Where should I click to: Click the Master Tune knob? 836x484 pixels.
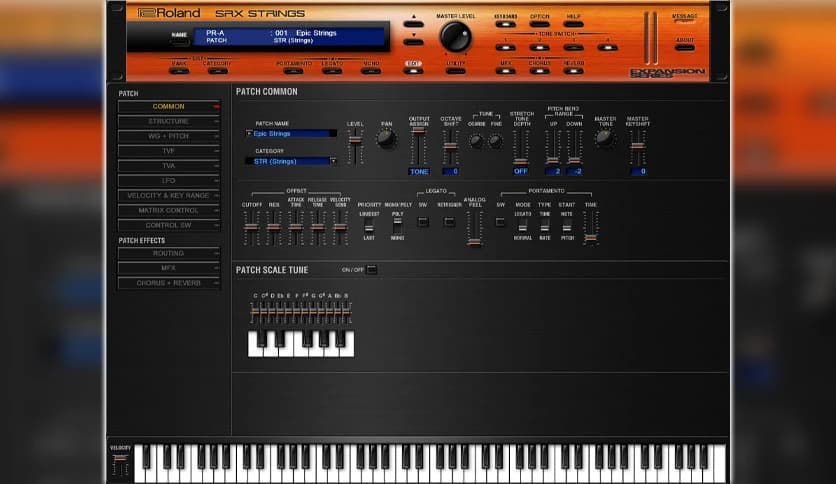pyautogui.click(x=604, y=138)
